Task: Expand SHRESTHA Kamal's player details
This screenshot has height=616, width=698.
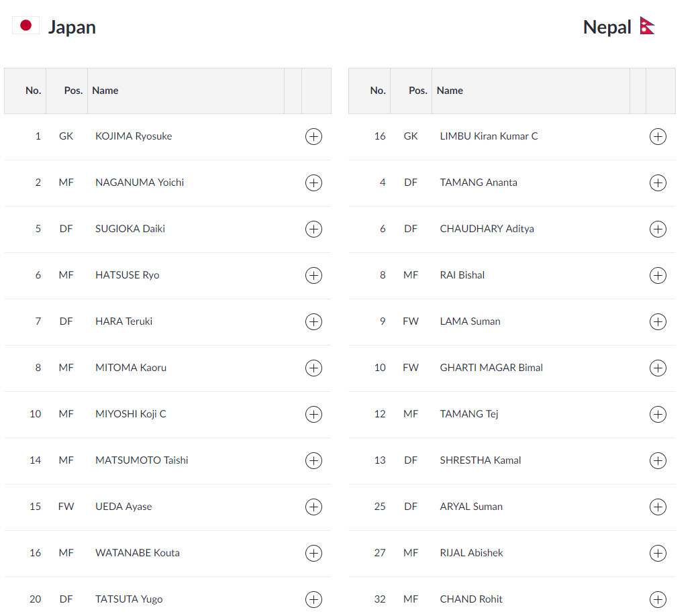Action: (x=658, y=460)
